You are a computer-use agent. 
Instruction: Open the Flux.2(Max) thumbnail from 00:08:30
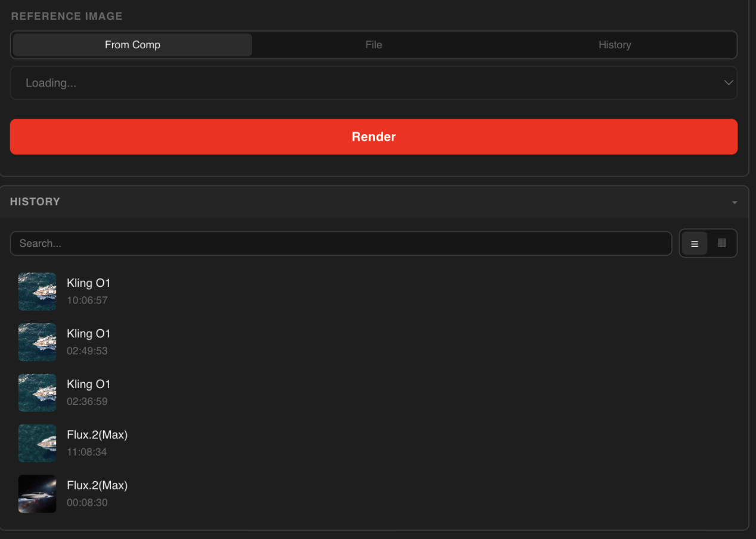[x=37, y=494]
